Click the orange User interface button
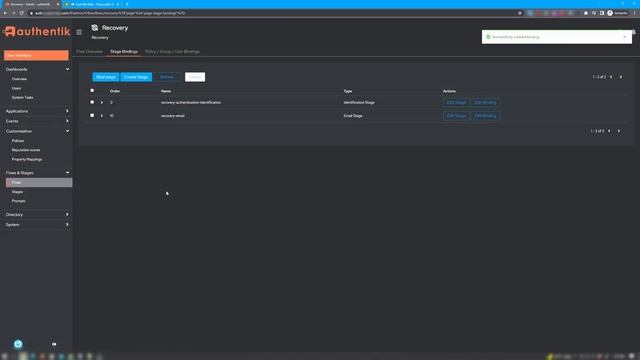This screenshot has height=360, width=640. coord(36,55)
